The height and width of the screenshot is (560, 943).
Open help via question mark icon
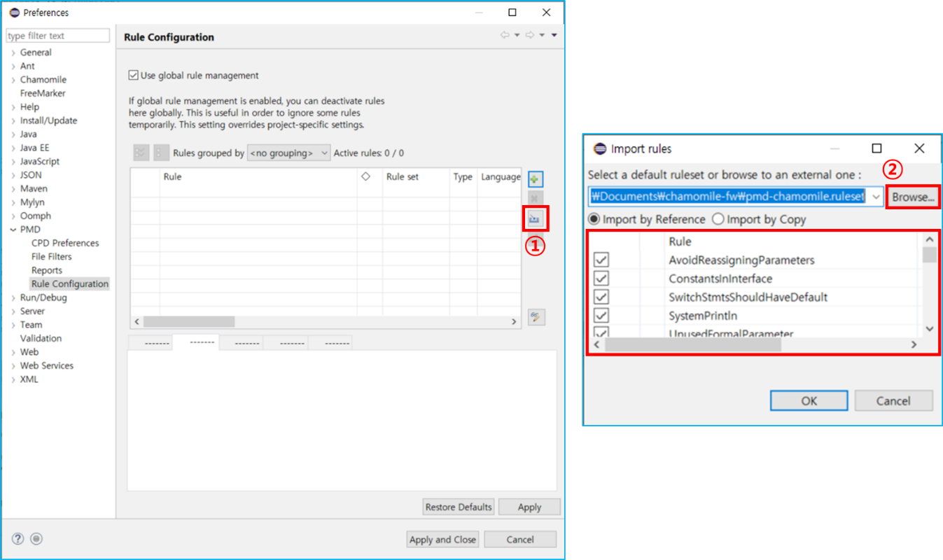(x=18, y=539)
